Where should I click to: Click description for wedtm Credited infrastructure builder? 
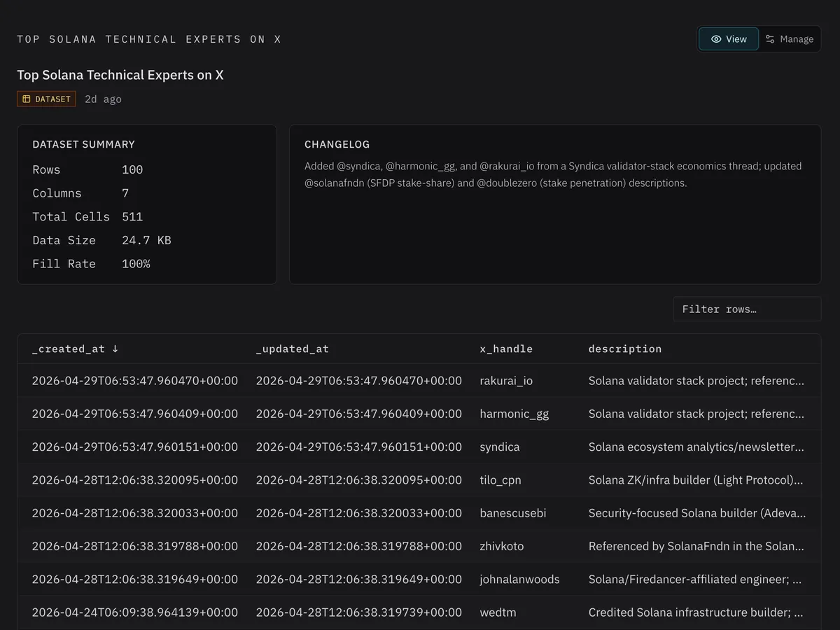click(x=696, y=612)
